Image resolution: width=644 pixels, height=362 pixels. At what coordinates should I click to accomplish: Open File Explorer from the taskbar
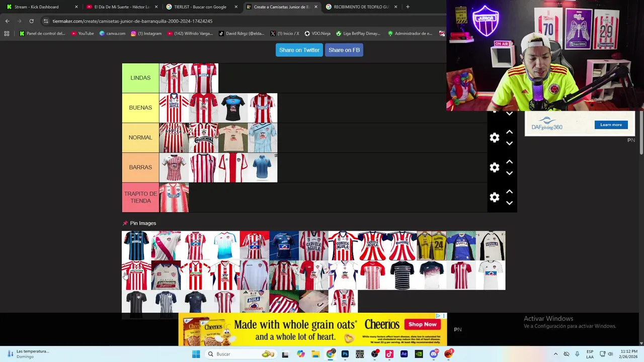[x=315, y=354]
